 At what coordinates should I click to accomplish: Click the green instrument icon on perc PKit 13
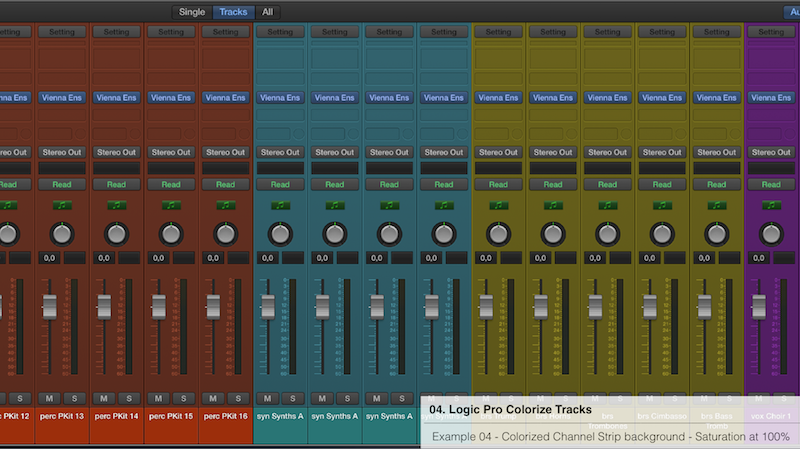coord(62,205)
